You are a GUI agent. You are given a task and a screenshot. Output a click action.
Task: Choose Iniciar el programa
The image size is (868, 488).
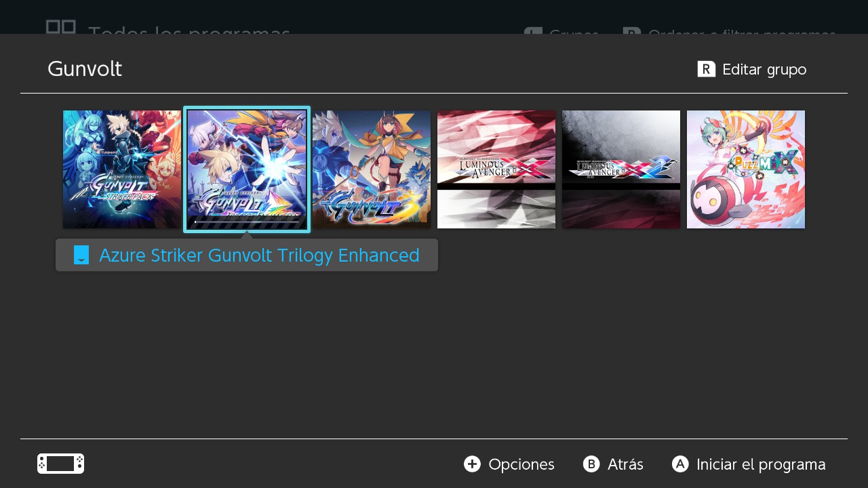pyautogui.click(x=761, y=464)
